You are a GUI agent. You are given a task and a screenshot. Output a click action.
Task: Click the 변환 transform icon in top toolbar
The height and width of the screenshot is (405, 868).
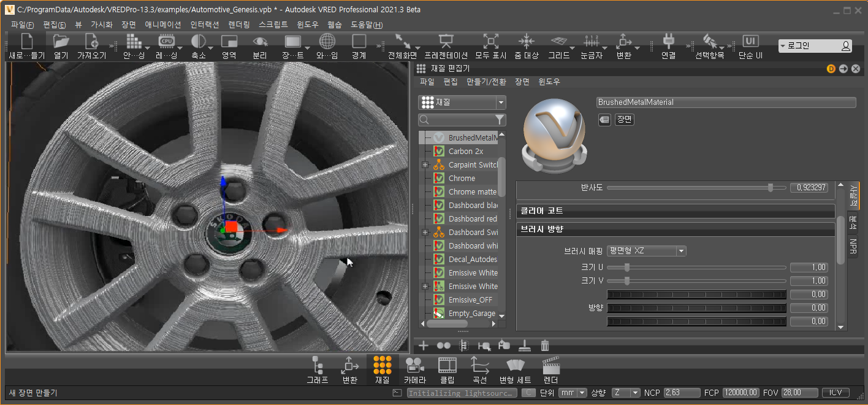click(623, 41)
